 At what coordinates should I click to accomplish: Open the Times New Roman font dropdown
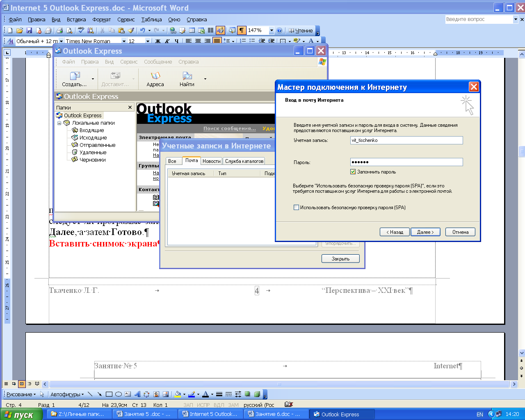124,41
